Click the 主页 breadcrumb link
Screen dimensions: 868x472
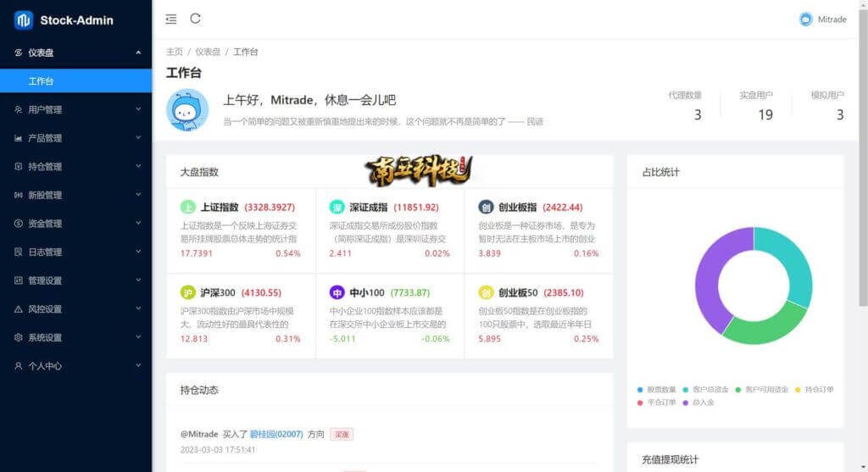(175, 52)
